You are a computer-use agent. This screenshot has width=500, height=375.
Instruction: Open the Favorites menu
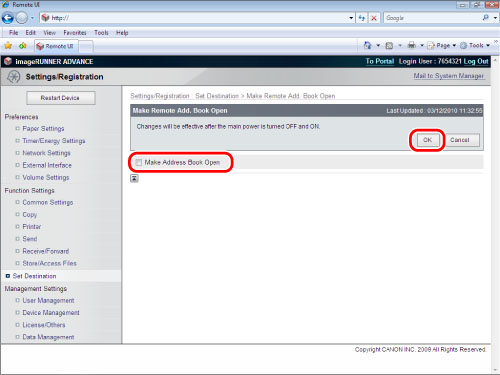(x=75, y=33)
